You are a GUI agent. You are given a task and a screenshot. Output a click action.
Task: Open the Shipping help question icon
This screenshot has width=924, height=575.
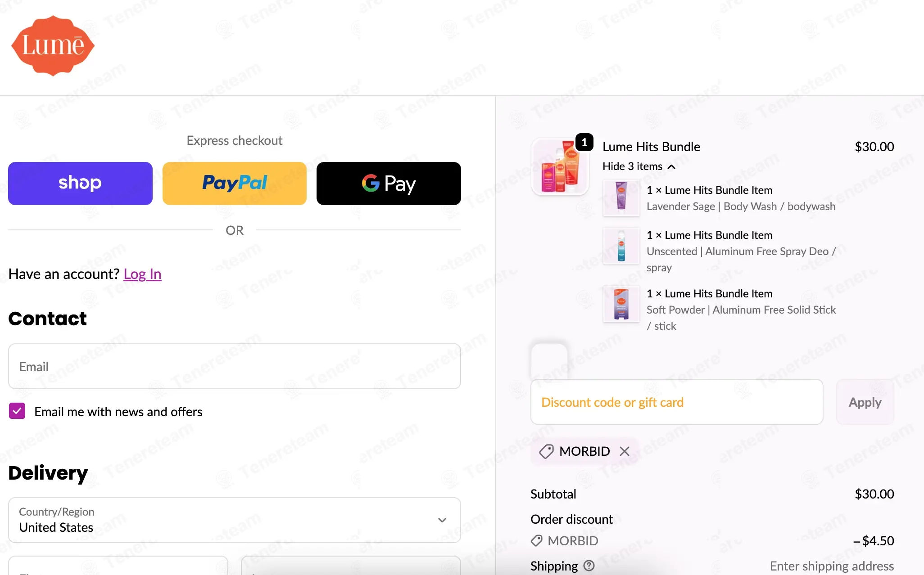[589, 566]
